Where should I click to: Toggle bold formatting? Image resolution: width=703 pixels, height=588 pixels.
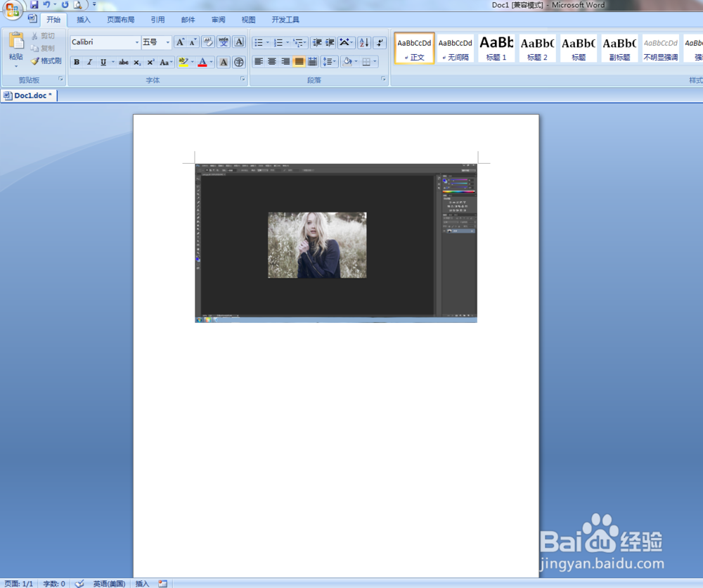pyautogui.click(x=77, y=62)
